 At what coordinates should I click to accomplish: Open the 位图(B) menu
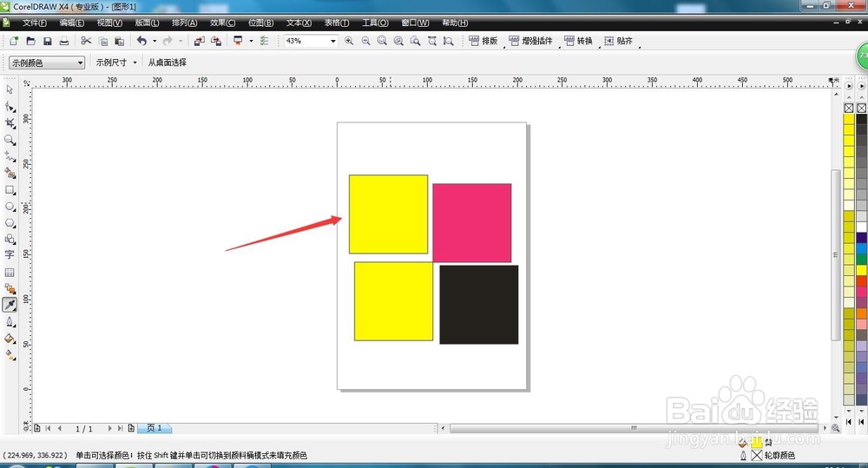pyautogui.click(x=260, y=23)
